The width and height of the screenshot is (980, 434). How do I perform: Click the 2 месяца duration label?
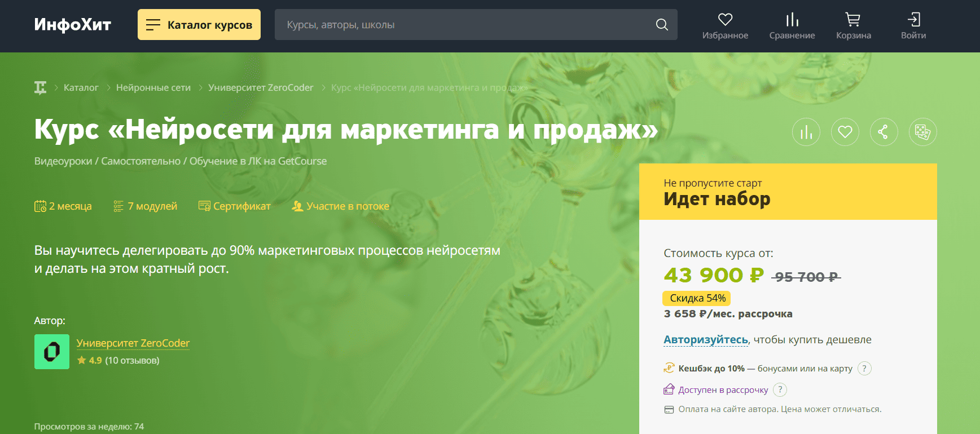63,206
